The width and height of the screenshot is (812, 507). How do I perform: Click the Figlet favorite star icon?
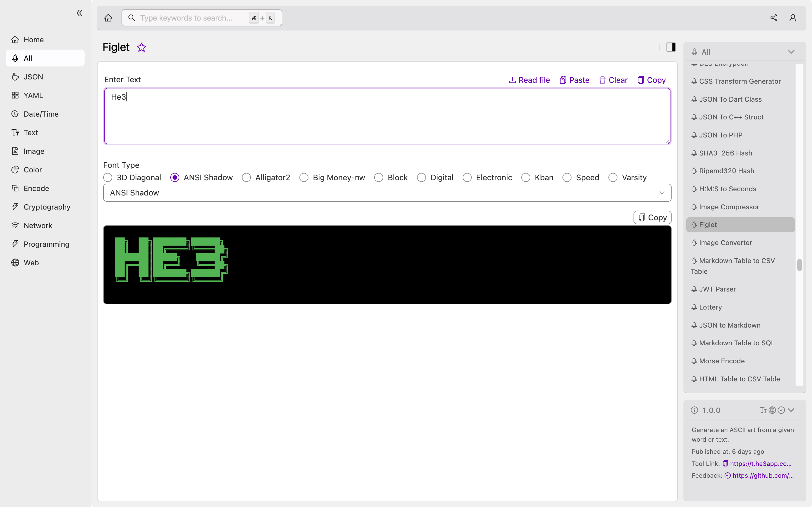[142, 47]
